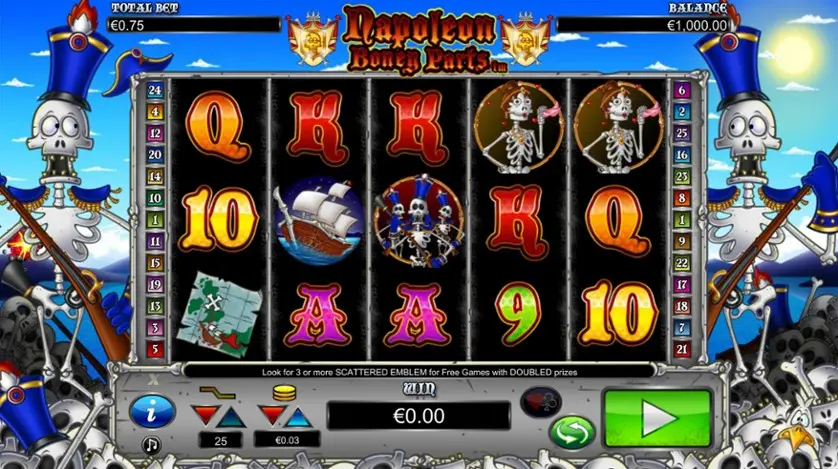
Task: Click the three skeleton soldiers symbol
Action: [x=418, y=221]
